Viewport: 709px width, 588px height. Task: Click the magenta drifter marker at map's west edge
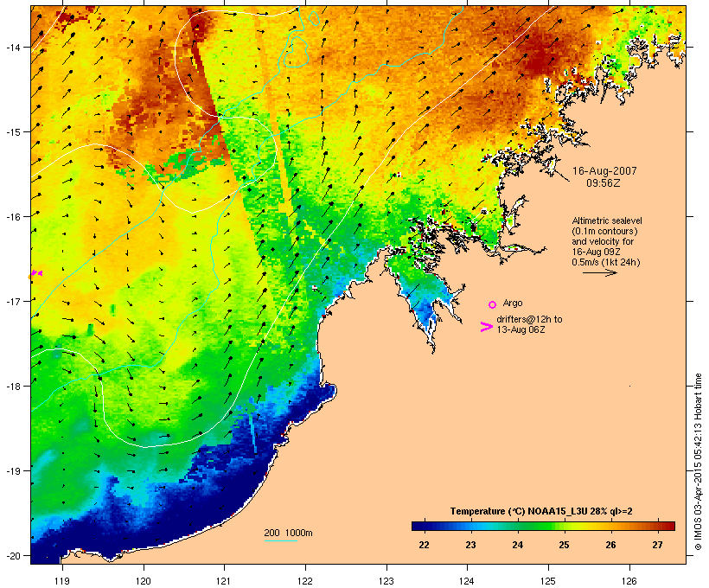35,273
